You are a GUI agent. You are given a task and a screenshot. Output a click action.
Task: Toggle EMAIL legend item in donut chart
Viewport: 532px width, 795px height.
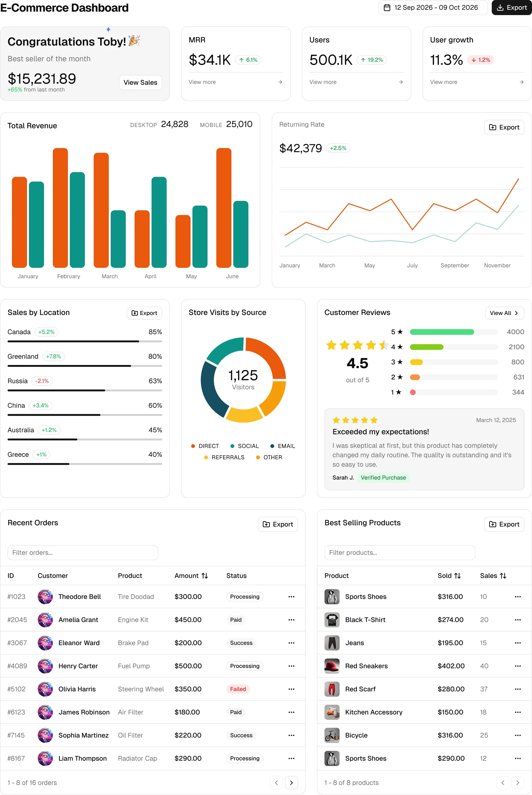pos(282,446)
